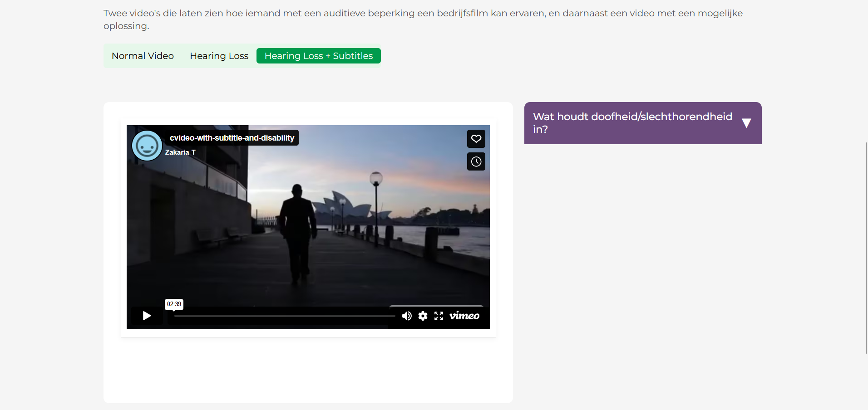The image size is (868, 410).
Task: Click the page's vertical scrollbar
Action: 866,247
